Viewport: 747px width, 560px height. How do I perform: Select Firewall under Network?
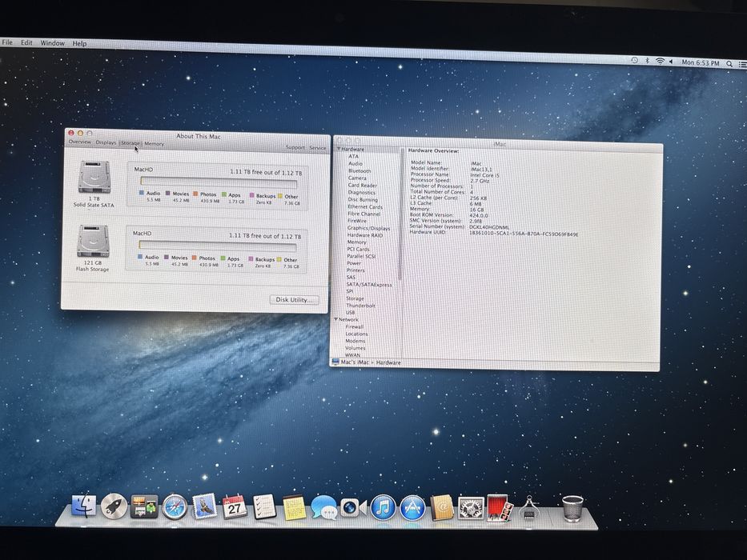[355, 326]
